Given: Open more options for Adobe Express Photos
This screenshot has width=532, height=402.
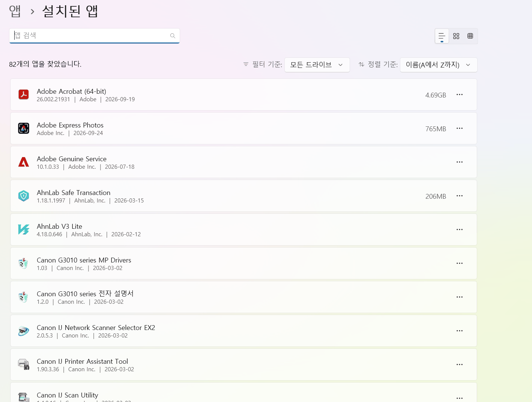Looking at the screenshot, I should click(x=460, y=128).
